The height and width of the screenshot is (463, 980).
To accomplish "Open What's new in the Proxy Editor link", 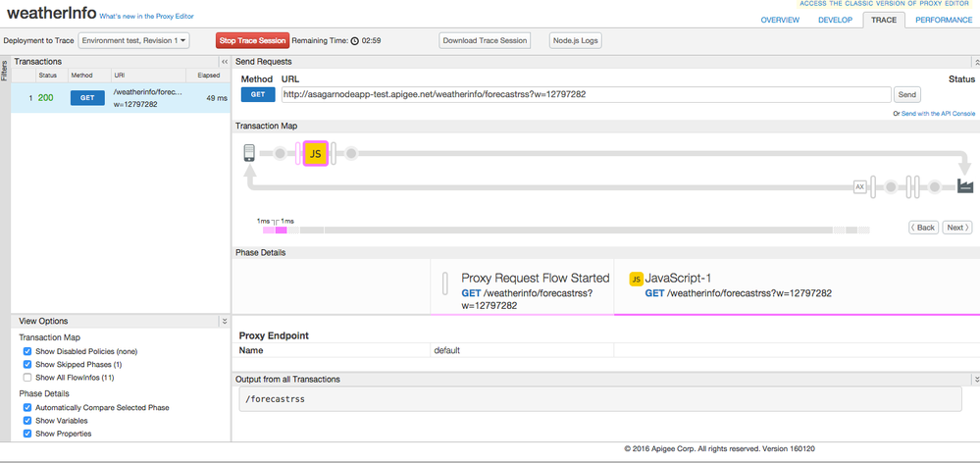I will 146,17.
